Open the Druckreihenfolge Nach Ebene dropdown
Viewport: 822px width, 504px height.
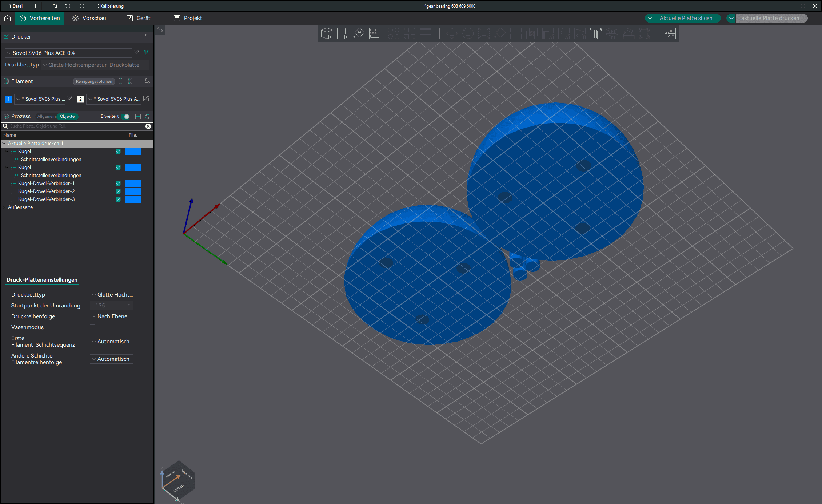[112, 316]
